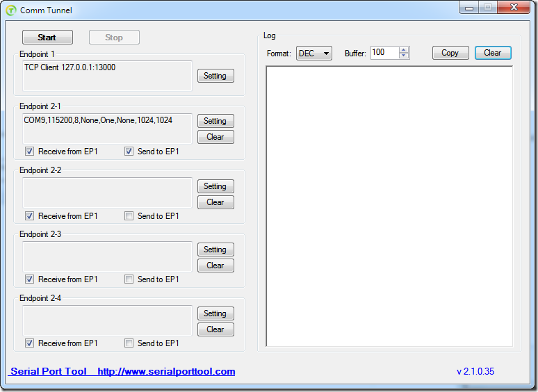Open Endpoint 2-1 Setting
The width and height of the screenshot is (538, 392).
[215, 121]
